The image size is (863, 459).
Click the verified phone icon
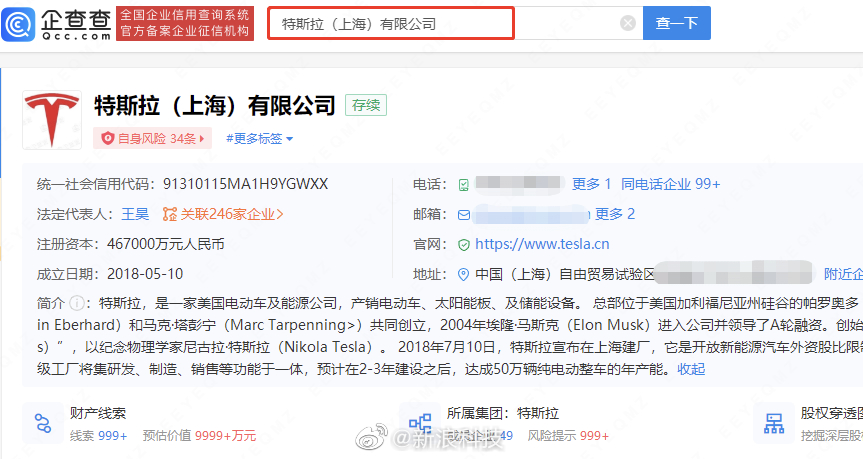463,185
